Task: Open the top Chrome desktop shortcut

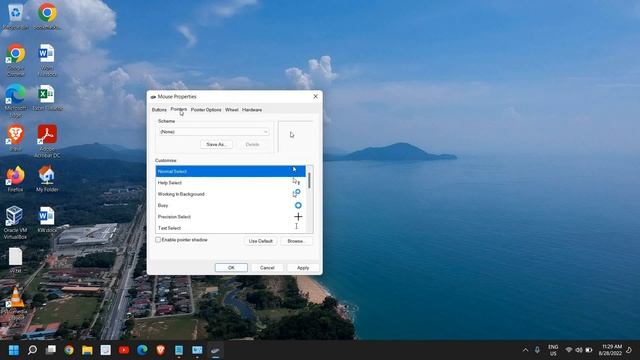Action: pos(47,16)
